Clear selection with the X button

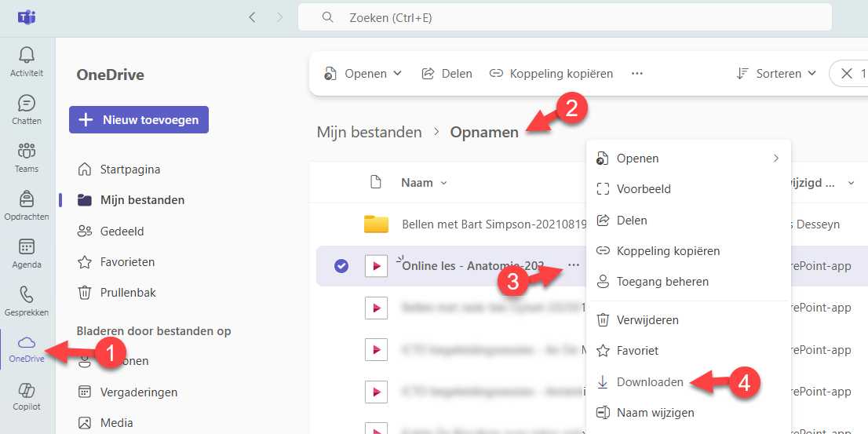point(846,74)
